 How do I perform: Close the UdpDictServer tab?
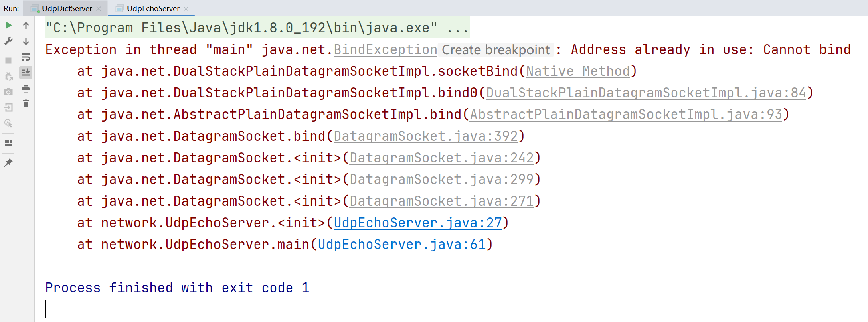coord(99,9)
